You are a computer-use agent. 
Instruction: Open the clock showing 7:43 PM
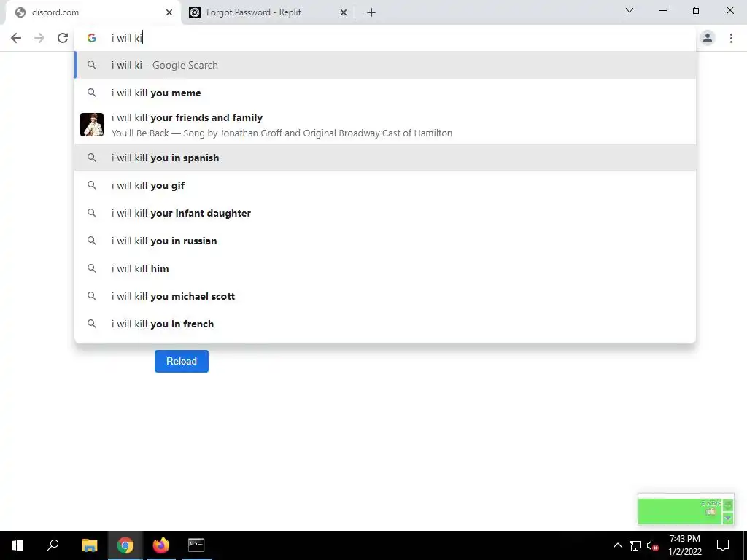[x=684, y=545]
